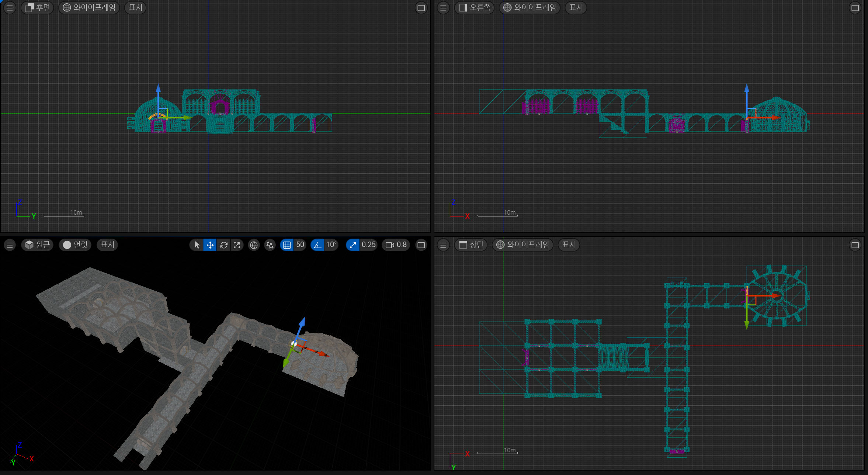
Task: Open the camera speed 0.8 setting
Action: (x=396, y=245)
